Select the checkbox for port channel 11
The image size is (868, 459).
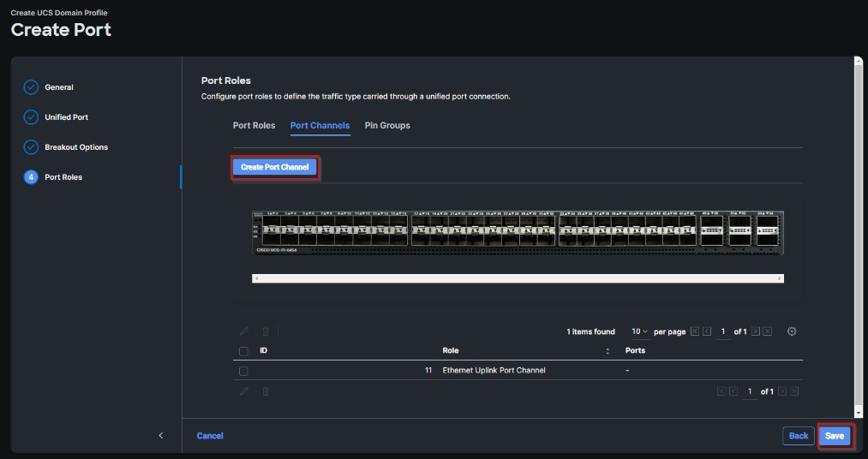tap(243, 371)
